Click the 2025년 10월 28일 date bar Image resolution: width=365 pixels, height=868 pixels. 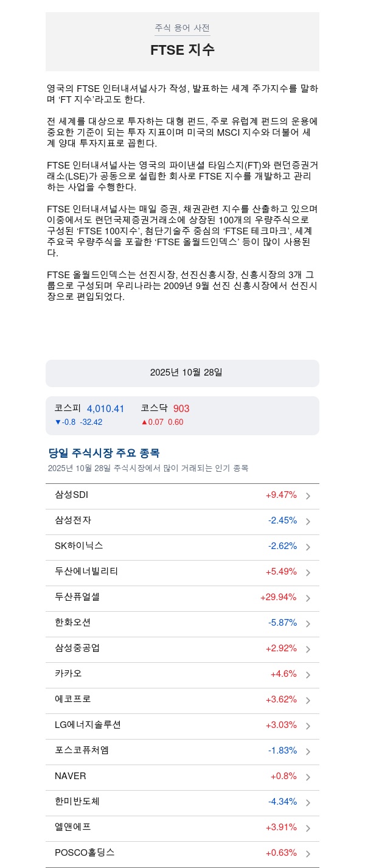click(182, 373)
